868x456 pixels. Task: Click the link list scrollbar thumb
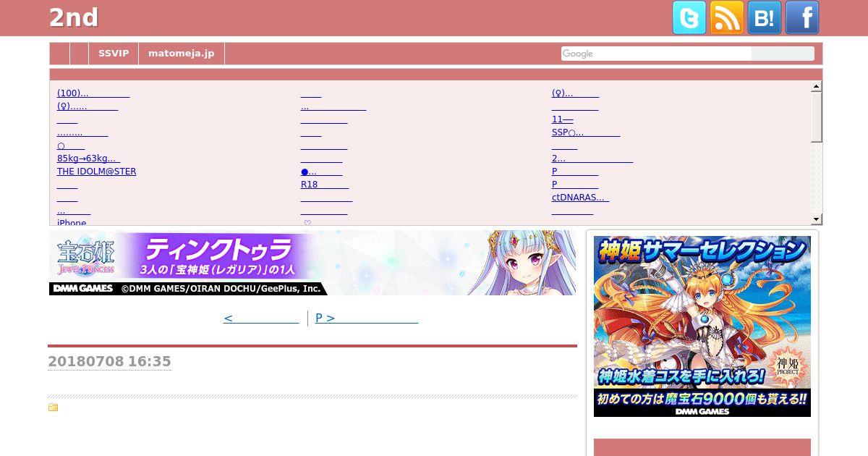coord(816,117)
